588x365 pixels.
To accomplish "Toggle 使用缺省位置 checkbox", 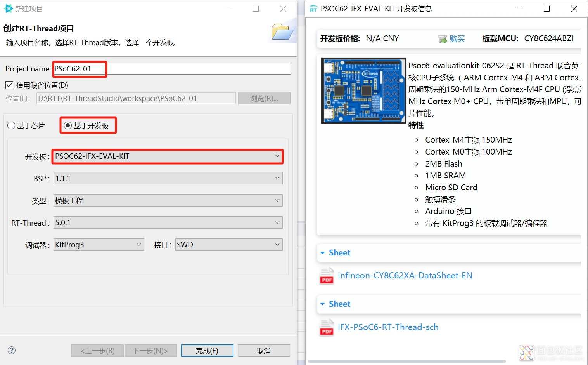I will point(9,85).
